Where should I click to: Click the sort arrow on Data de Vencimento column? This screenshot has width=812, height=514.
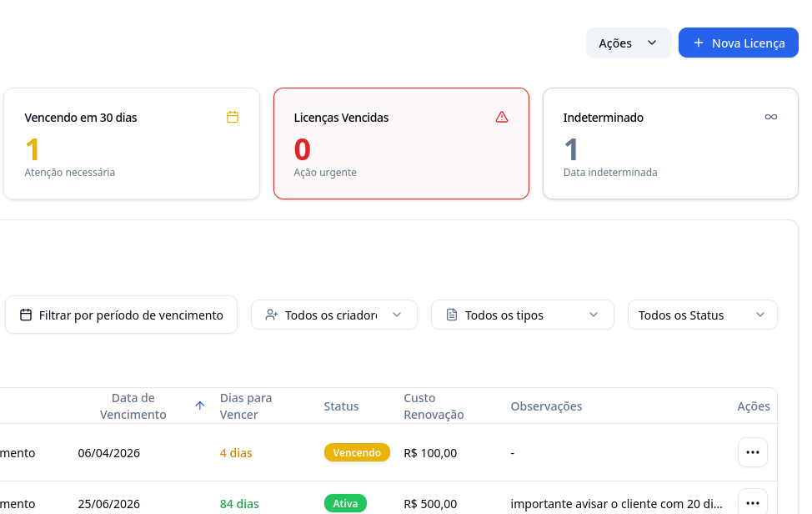tap(199, 405)
